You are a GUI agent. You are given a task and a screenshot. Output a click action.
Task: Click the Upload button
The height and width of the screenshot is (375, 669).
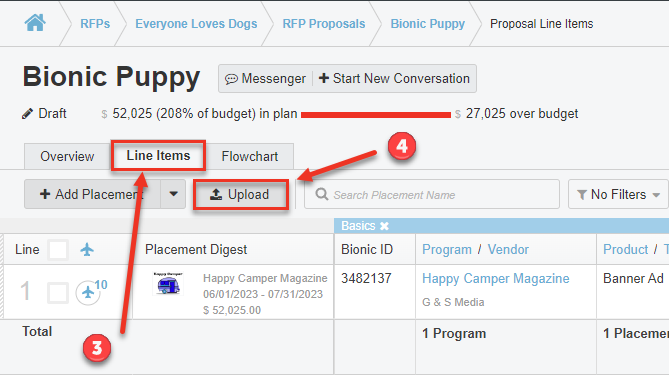coord(241,195)
